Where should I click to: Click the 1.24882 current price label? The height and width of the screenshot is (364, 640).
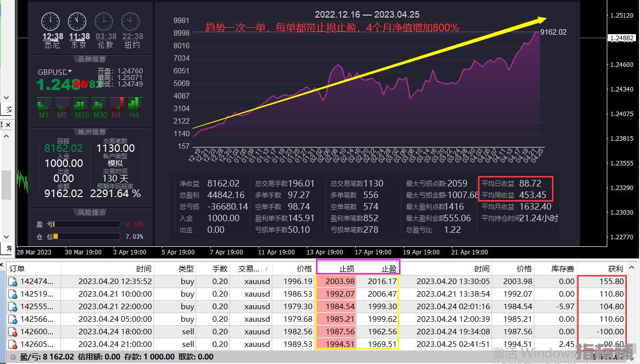pyautogui.click(x=621, y=38)
